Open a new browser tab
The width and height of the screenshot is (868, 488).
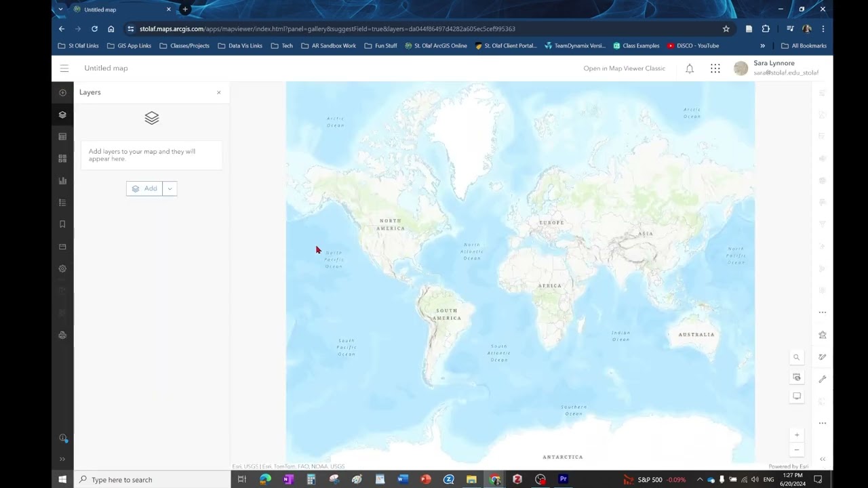[x=184, y=9]
